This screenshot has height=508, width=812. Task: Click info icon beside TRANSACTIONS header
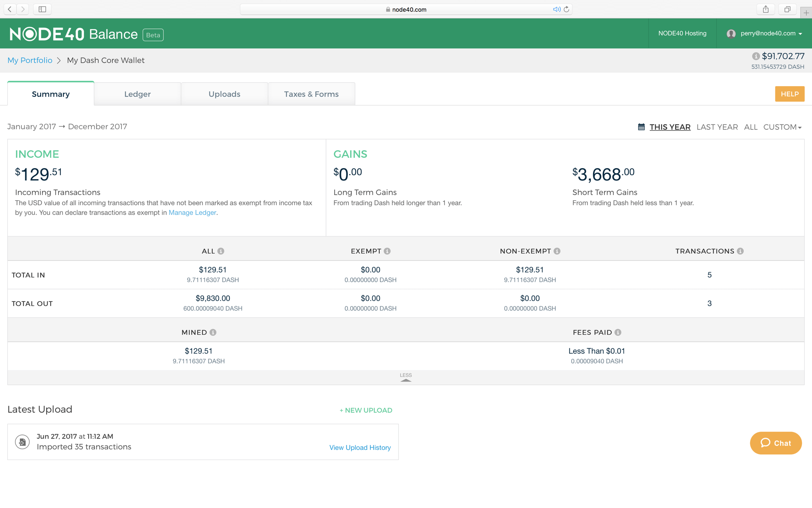(x=741, y=251)
